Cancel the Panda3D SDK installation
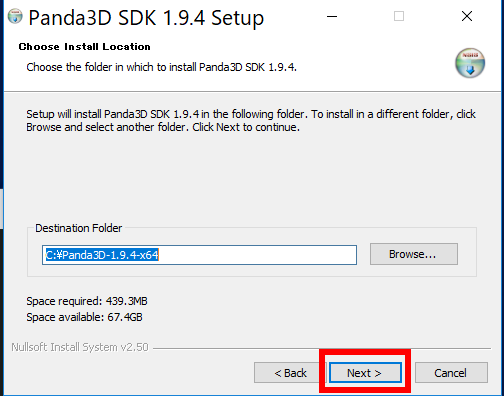Screen dimensions: 504x396 (x=451, y=373)
